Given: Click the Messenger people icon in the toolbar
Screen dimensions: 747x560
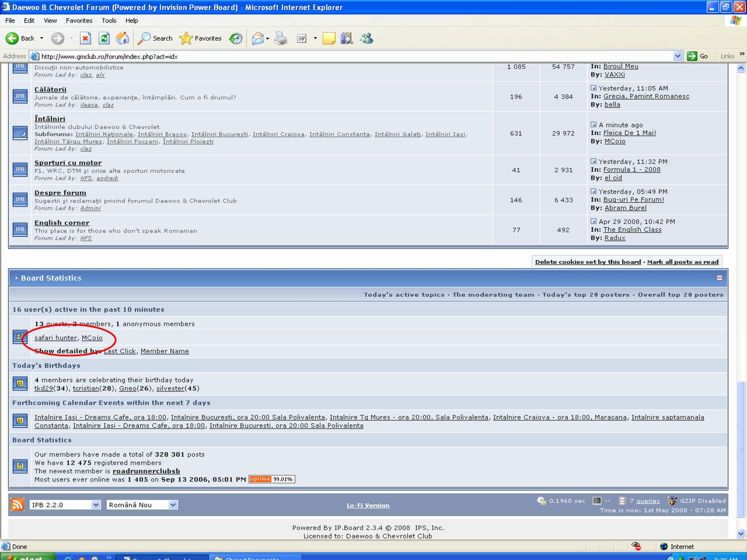Looking at the screenshot, I should [366, 38].
